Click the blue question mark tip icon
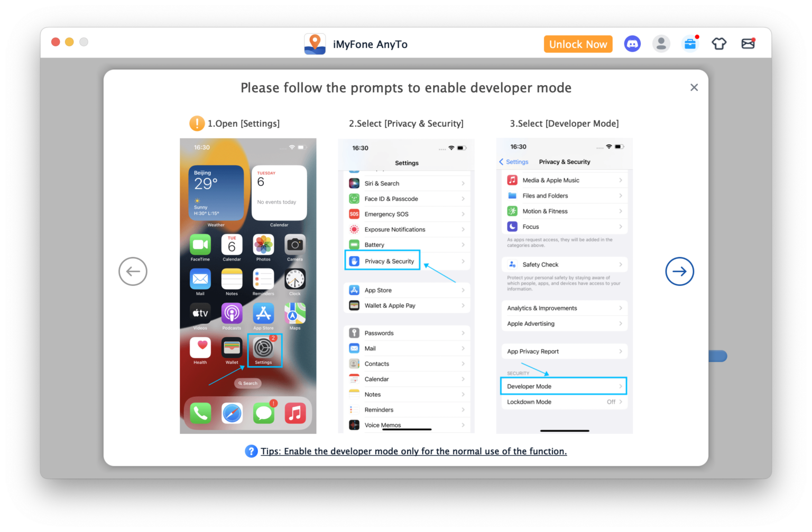The width and height of the screenshot is (812, 532). (x=251, y=451)
